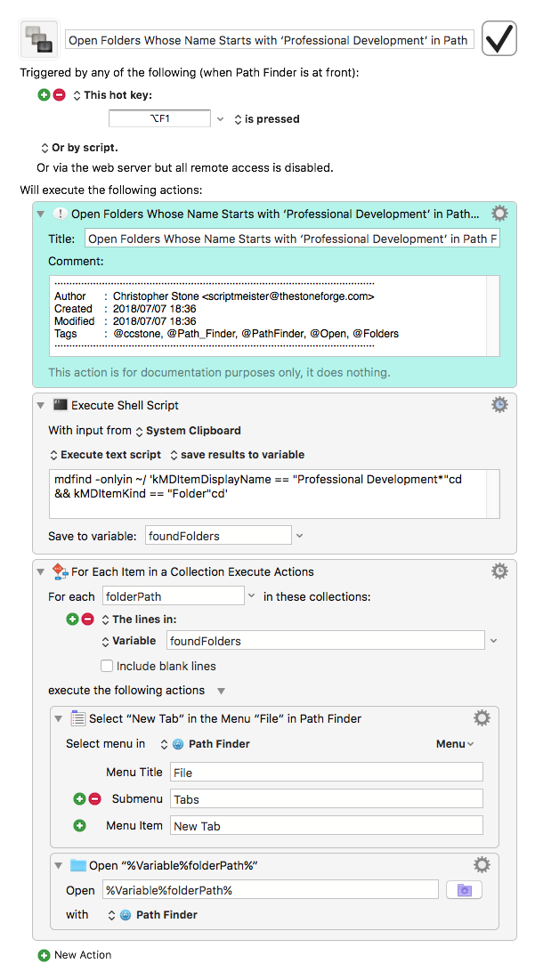Click triangle after 'execute the following actions'
This screenshot has width=535, height=980.
(x=222, y=691)
